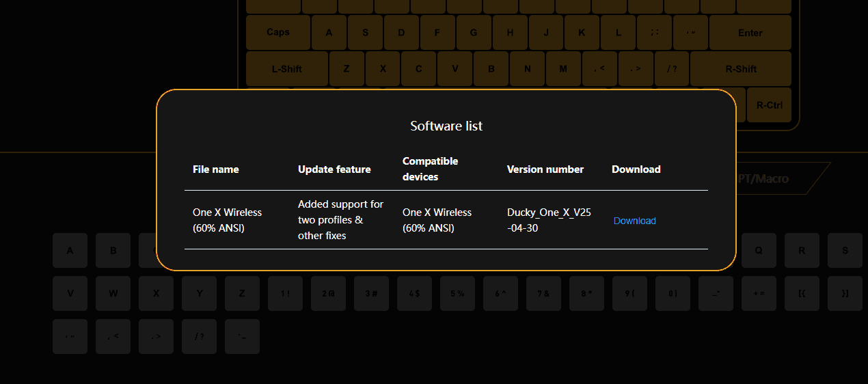Screen dimensions: 868x384
Task: Pick the '5 %' tile in gray key list
Action: pos(457,293)
